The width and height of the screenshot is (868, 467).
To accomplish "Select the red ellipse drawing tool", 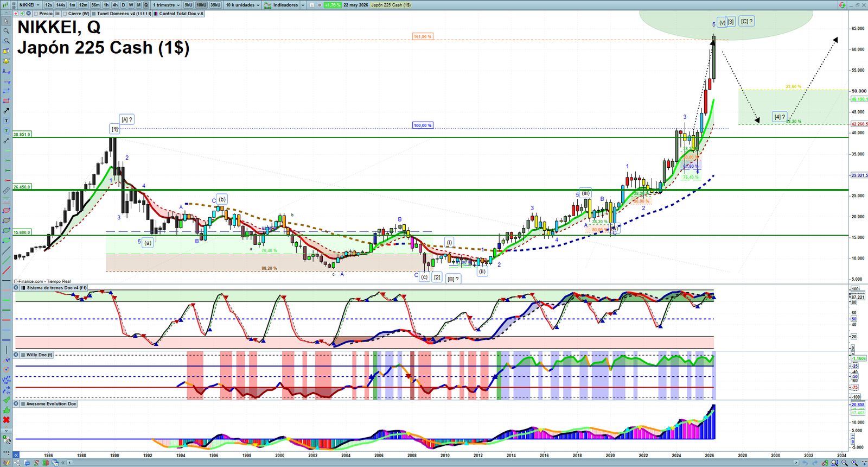I will click(x=7, y=211).
